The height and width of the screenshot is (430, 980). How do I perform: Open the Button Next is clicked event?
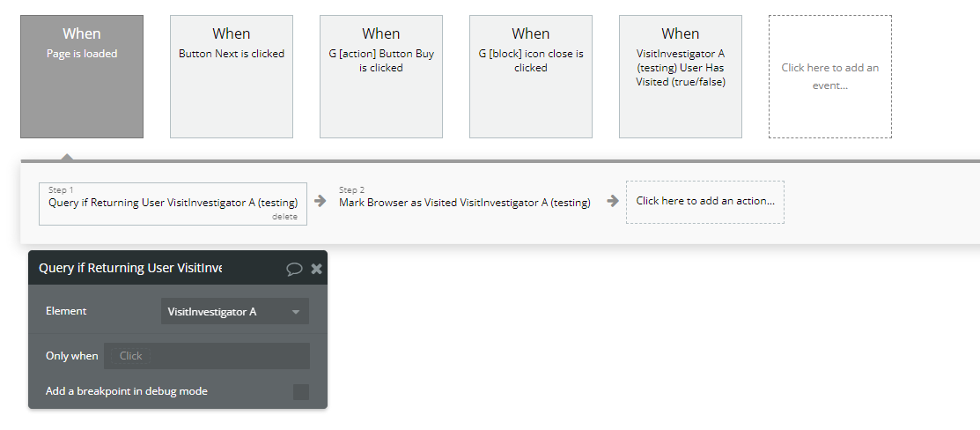232,77
